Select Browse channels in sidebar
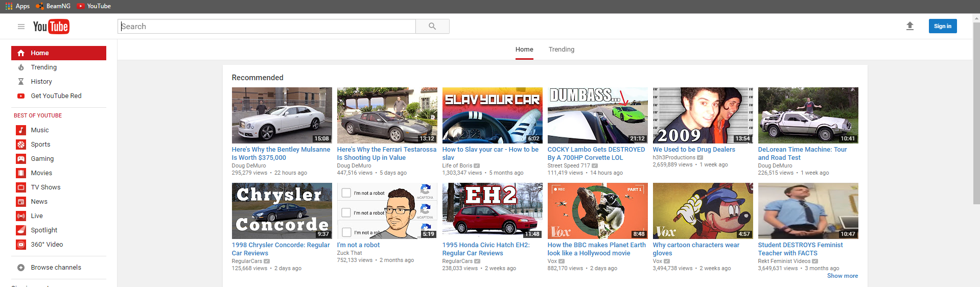The width and height of the screenshot is (980, 287). (x=59, y=268)
